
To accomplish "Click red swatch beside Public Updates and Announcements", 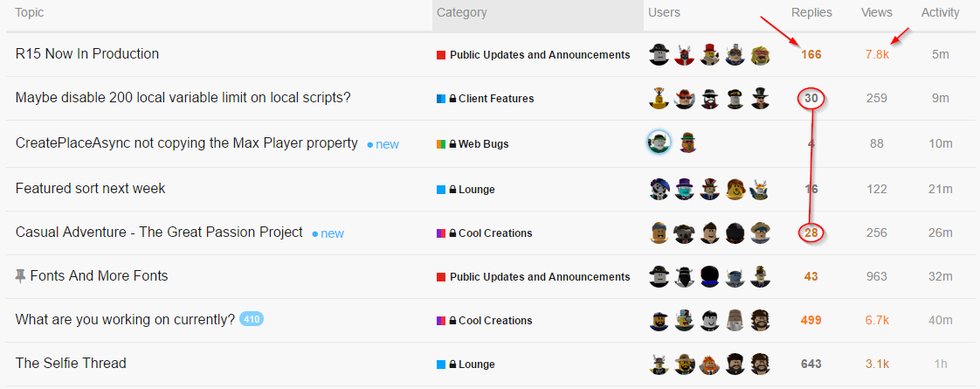I will [x=441, y=55].
